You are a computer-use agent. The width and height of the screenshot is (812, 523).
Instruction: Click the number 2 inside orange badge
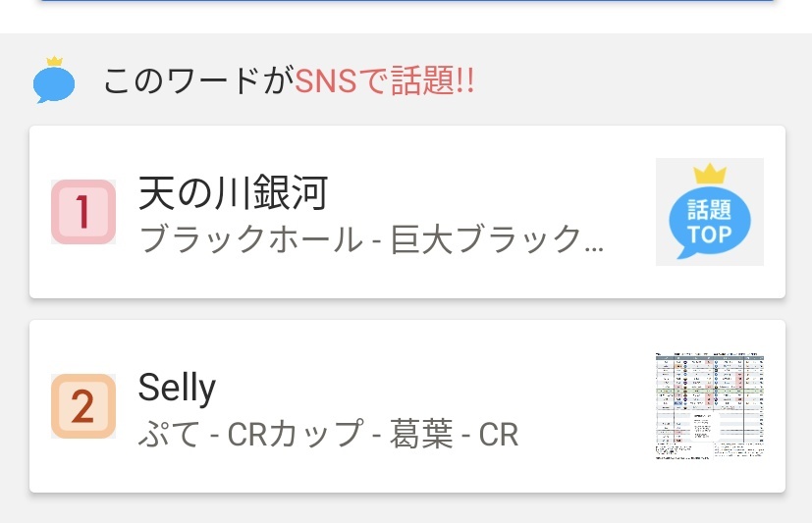click(x=82, y=406)
